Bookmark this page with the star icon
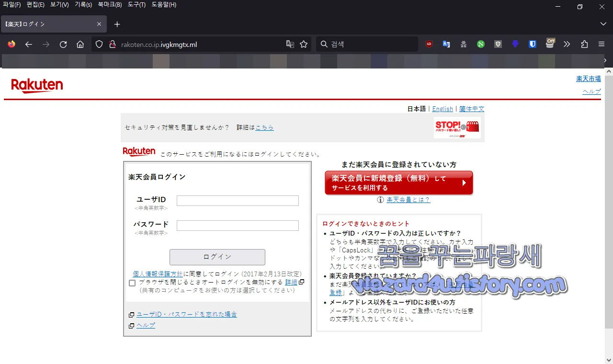613x364 pixels. point(304,44)
